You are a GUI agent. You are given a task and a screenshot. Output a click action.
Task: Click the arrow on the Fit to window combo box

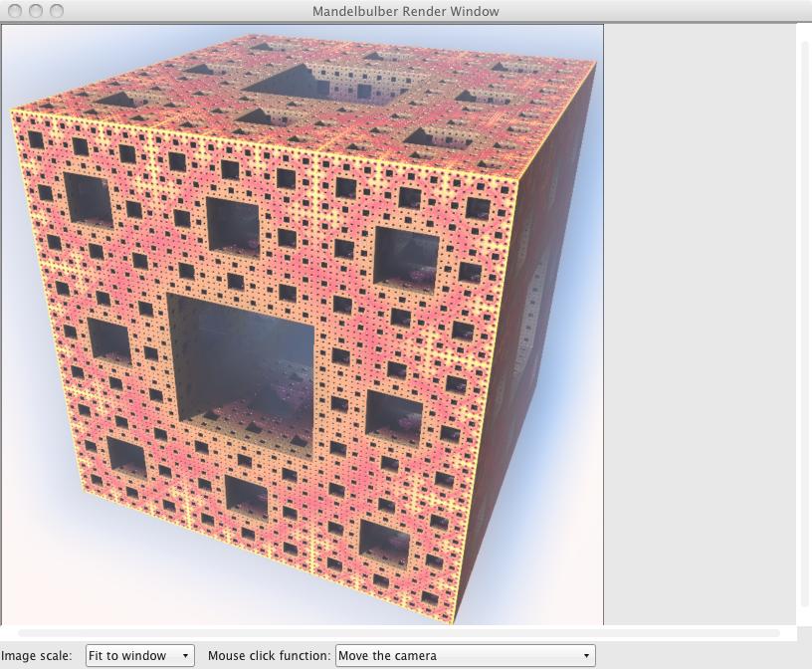click(185, 656)
